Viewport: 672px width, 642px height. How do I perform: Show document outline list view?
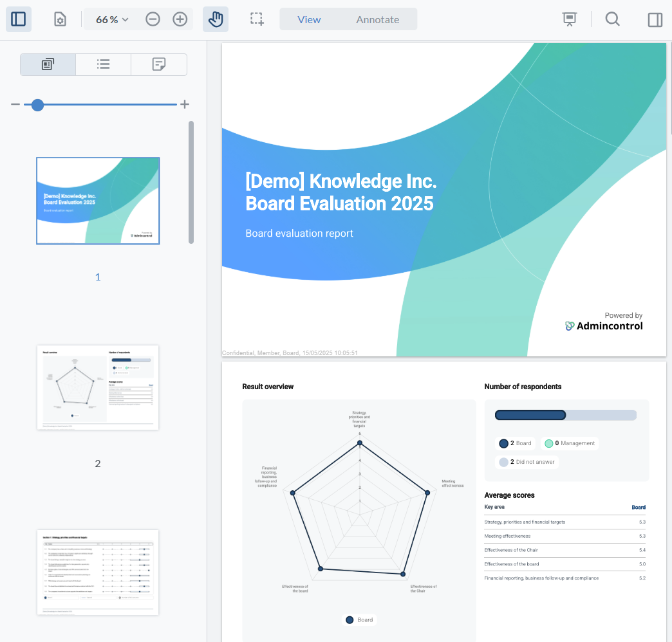click(x=103, y=64)
